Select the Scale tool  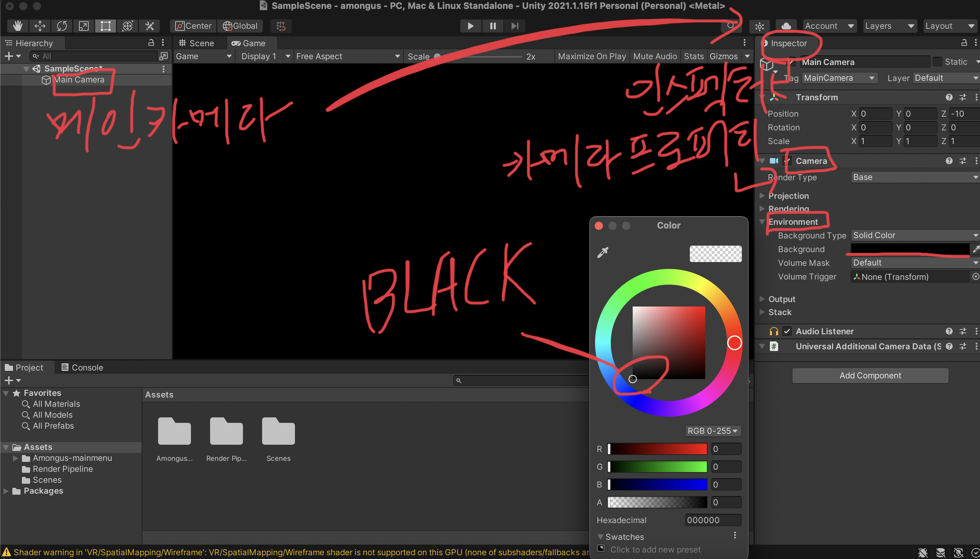click(83, 26)
